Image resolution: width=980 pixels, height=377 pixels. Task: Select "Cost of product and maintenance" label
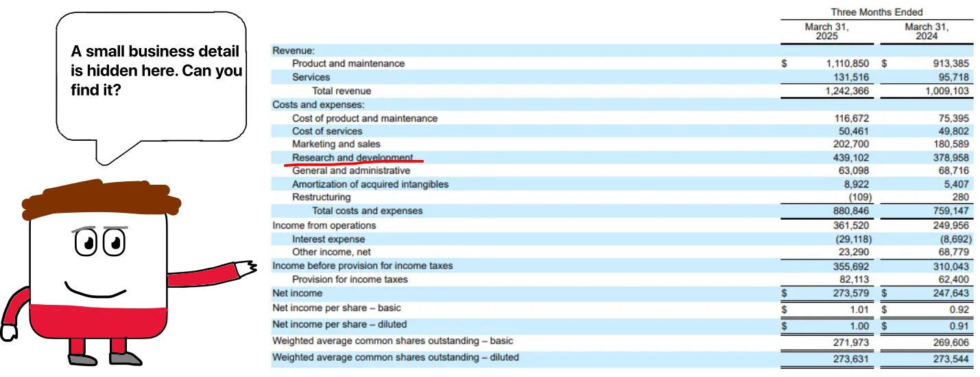(365, 118)
